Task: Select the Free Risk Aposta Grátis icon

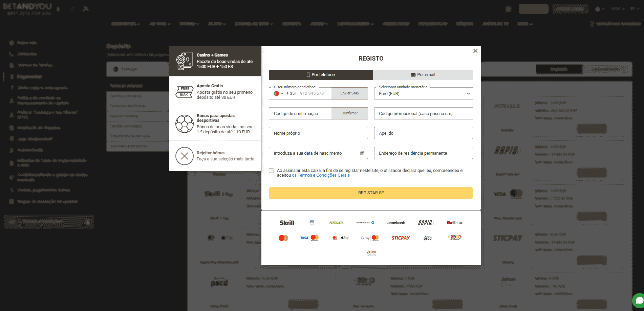Action: click(184, 92)
